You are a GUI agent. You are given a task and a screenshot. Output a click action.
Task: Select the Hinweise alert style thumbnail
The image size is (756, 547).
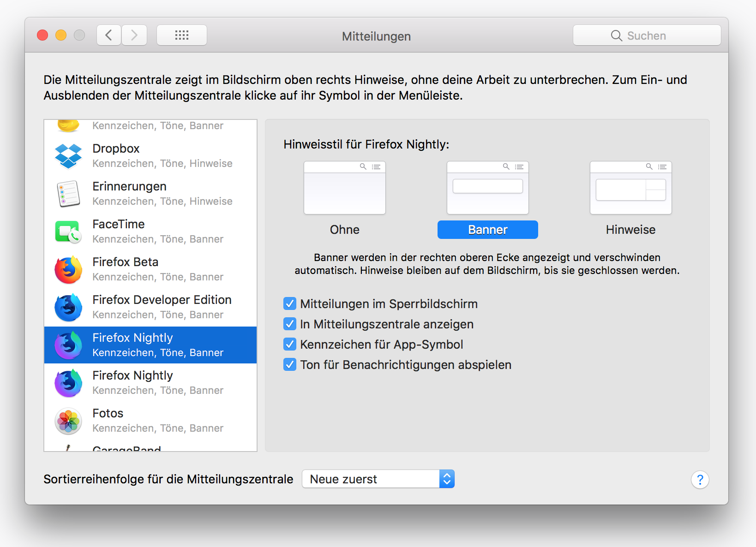631,188
